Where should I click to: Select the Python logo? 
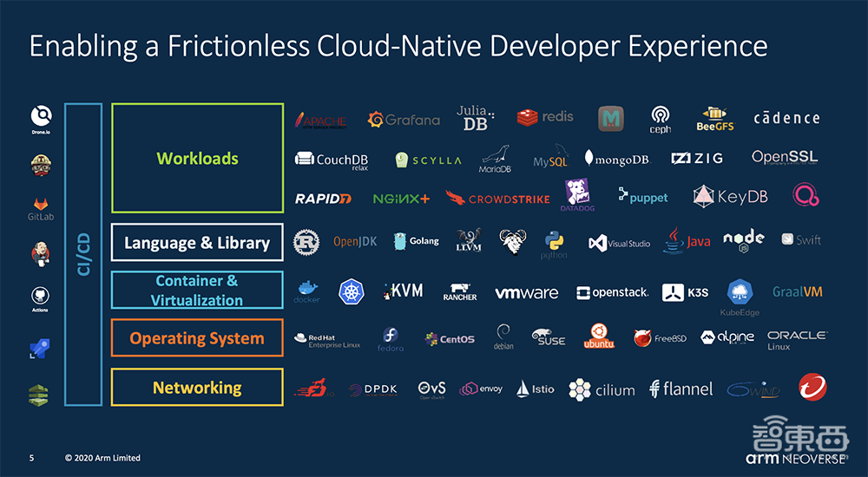pyautogui.click(x=554, y=244)
